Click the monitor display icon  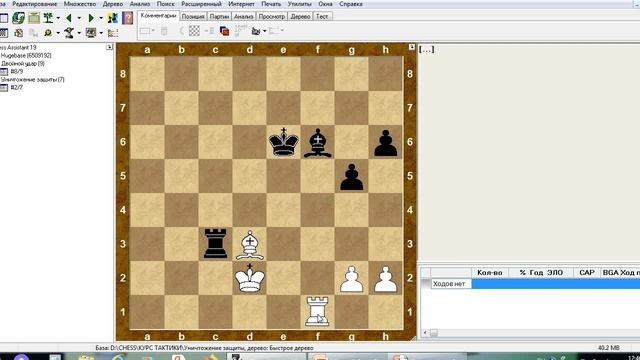tap(91, 33)
